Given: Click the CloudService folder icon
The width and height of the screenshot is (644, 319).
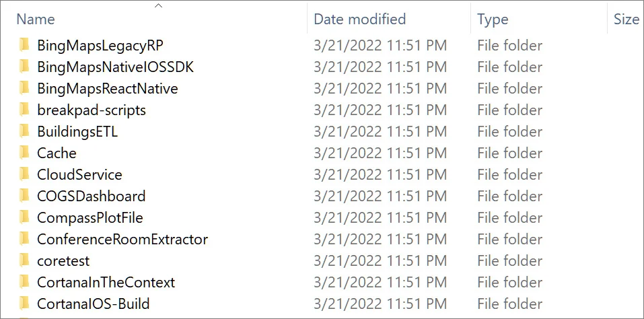Looking at the screenshot, I should [25, 175].
